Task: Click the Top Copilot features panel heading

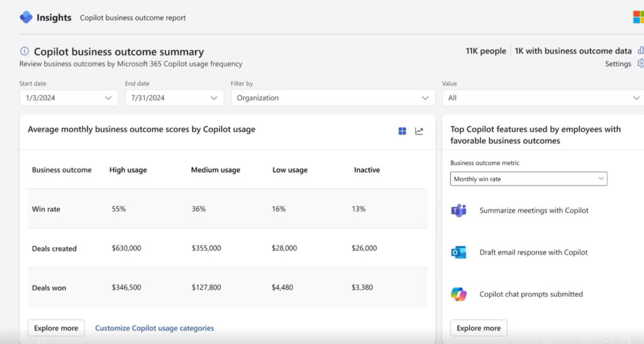Action: [535, 135]
